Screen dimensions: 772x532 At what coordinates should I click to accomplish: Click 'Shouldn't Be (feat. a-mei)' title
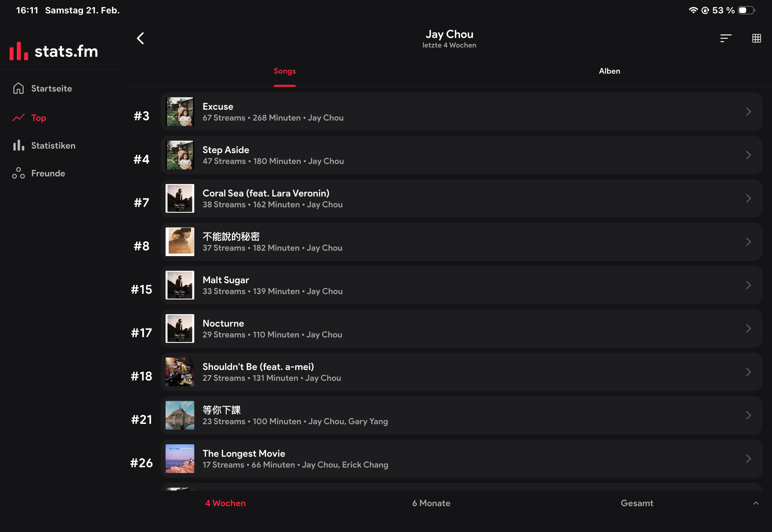(x=258, y=366)
